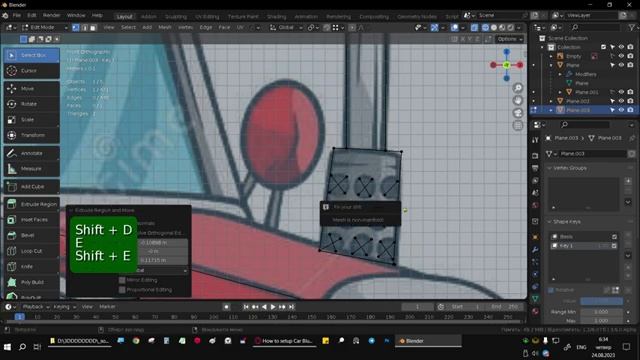
Task: Switch to face select mode
Action: coord(93,28)
